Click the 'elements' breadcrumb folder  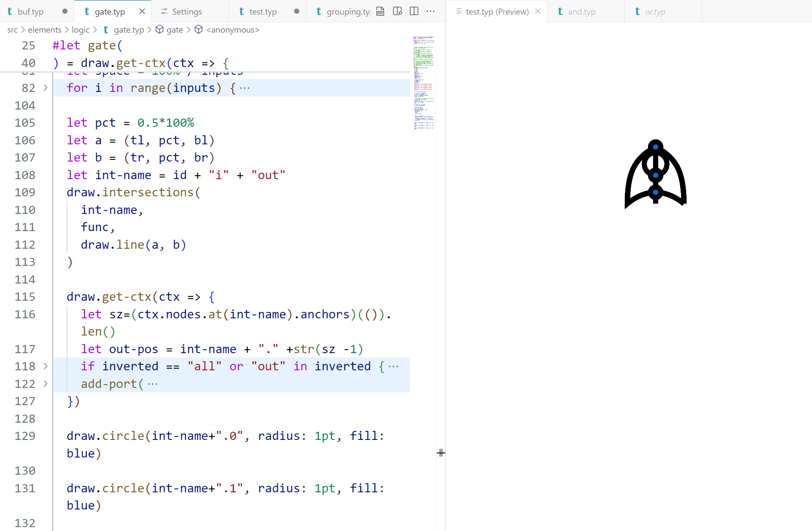[45, 30]
